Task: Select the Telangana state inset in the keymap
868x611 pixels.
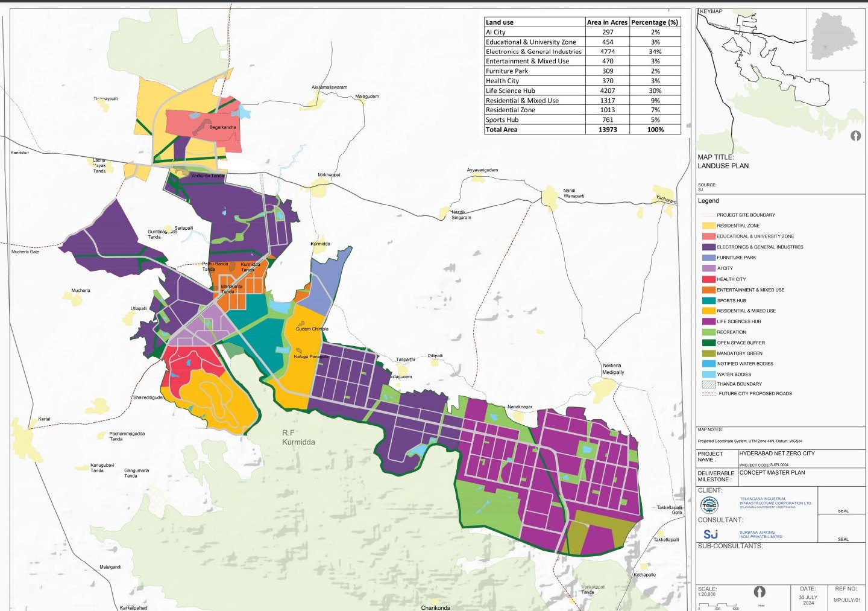Action: click(834, 39)
